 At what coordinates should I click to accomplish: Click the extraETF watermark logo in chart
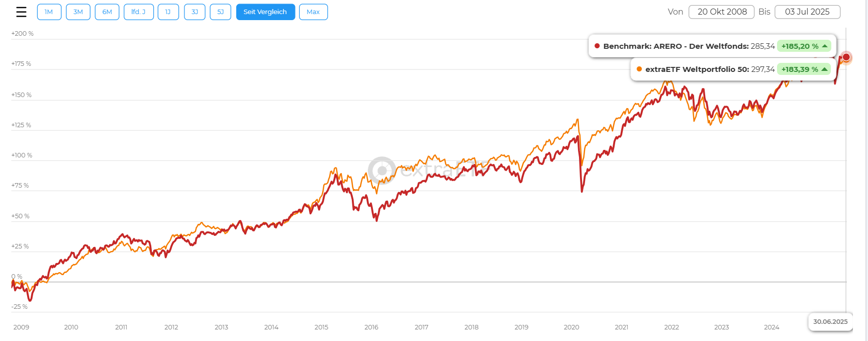[x=382, y=170]
